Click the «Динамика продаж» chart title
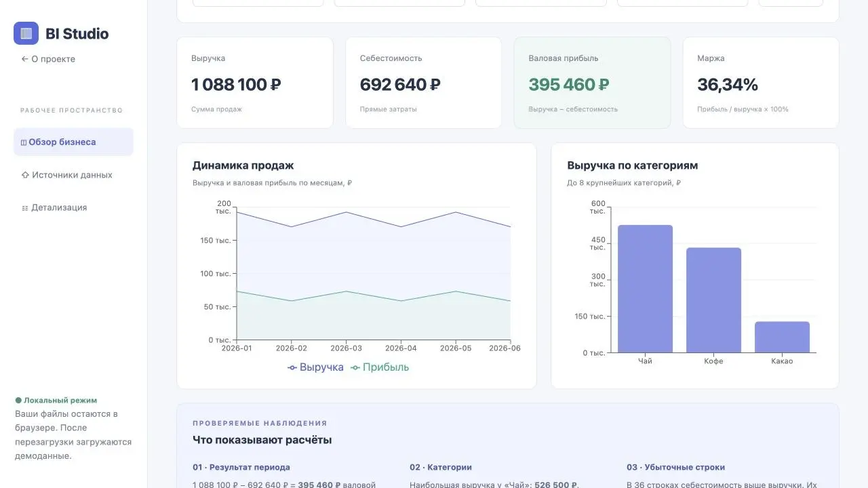 (243, 165)
